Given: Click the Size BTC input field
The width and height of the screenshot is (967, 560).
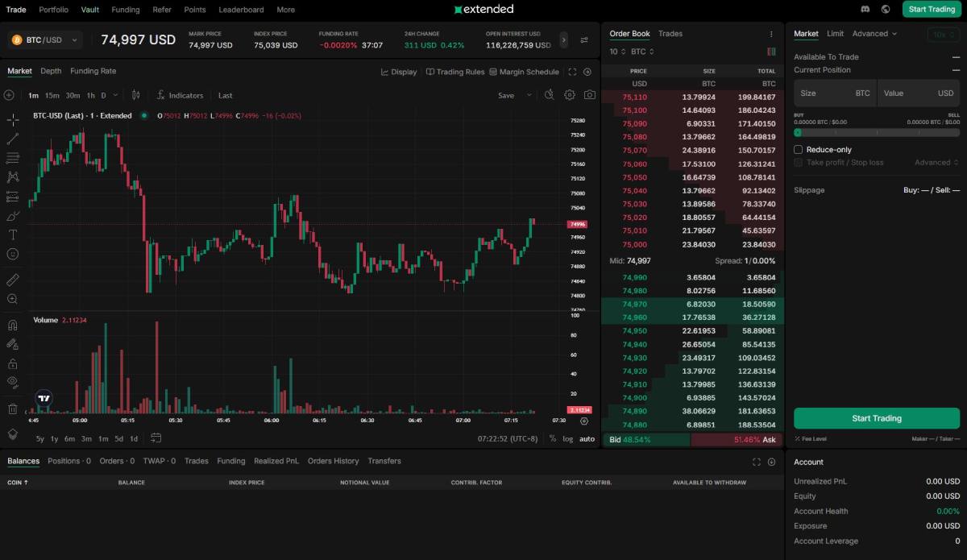Looking at the screenshot, I should (x=835, y=93).
